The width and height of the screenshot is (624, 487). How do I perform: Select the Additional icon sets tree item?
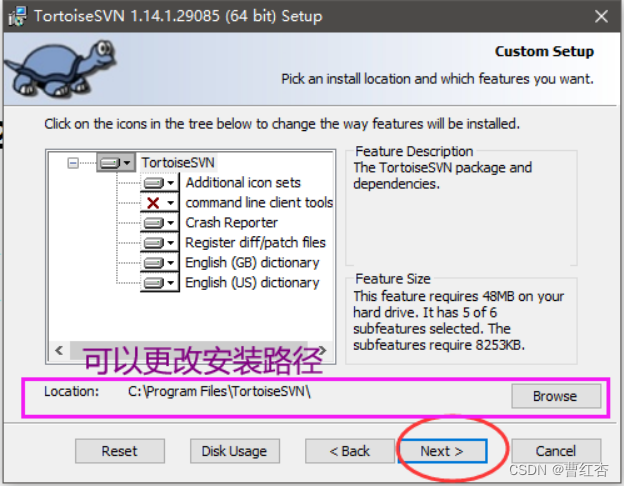[x=243, y=183]
